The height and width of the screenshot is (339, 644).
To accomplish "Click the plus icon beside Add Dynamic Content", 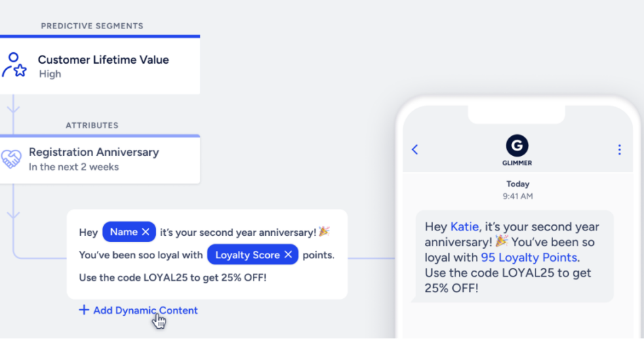I will (x=83, y=311).
